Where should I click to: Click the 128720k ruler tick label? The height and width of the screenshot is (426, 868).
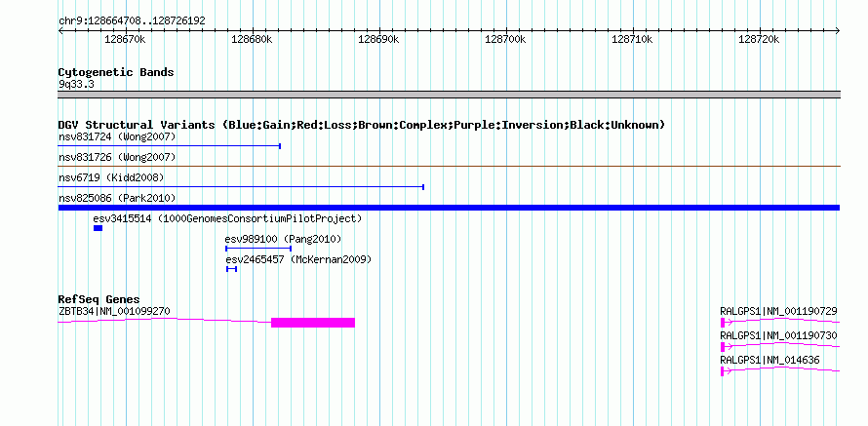tap(759, 40)
